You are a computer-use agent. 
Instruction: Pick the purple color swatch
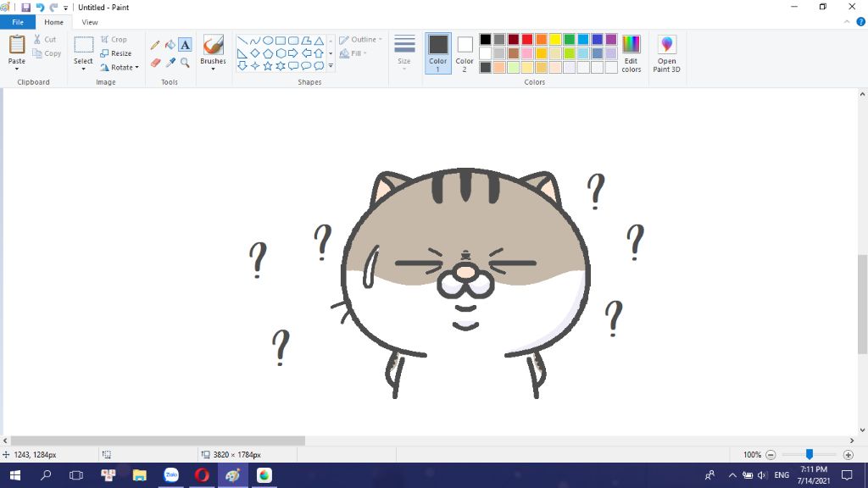(x=611, y=39)
